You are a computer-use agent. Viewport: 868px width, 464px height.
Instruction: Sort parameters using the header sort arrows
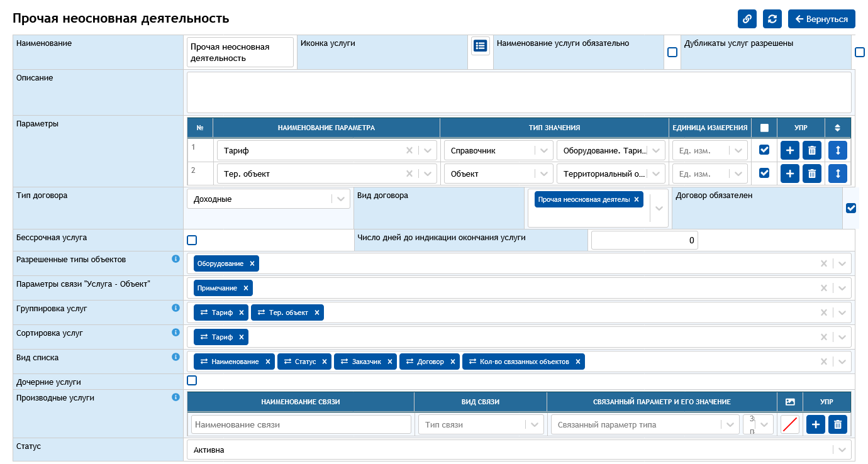coord(837,128)
